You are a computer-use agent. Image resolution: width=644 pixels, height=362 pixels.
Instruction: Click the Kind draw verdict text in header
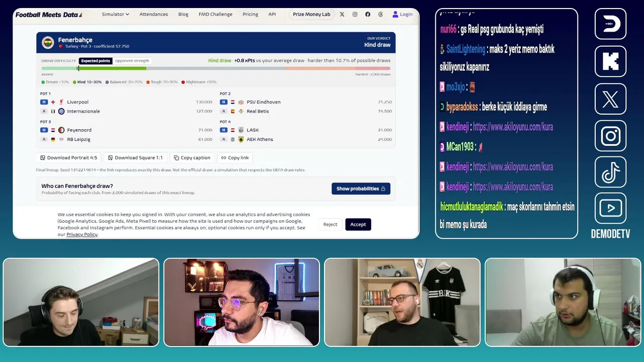(x=377, y=45)
